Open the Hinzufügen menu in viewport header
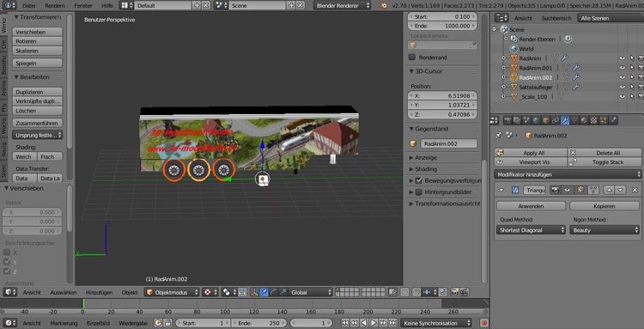The width and height of the screenshot is (644, 329). click(x=99, y=292)
